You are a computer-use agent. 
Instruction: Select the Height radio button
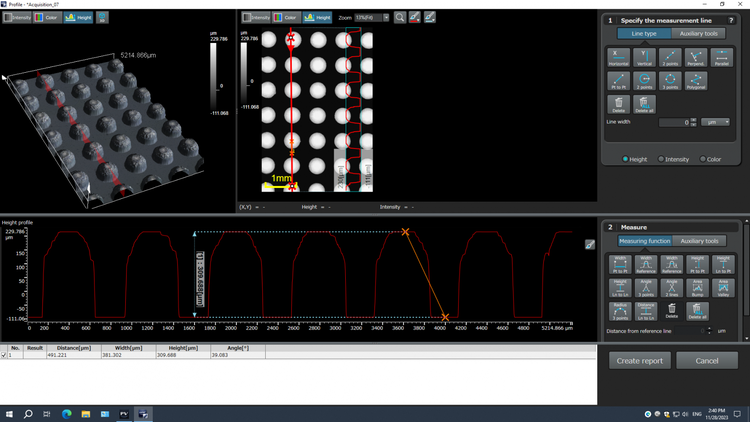coord(627,159)
